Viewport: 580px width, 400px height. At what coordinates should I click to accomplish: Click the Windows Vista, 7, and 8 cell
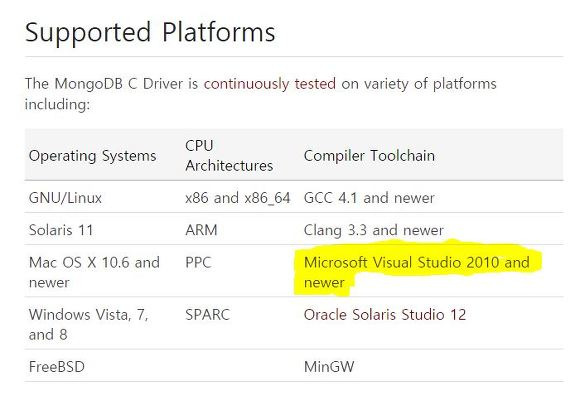pos(89,325)
